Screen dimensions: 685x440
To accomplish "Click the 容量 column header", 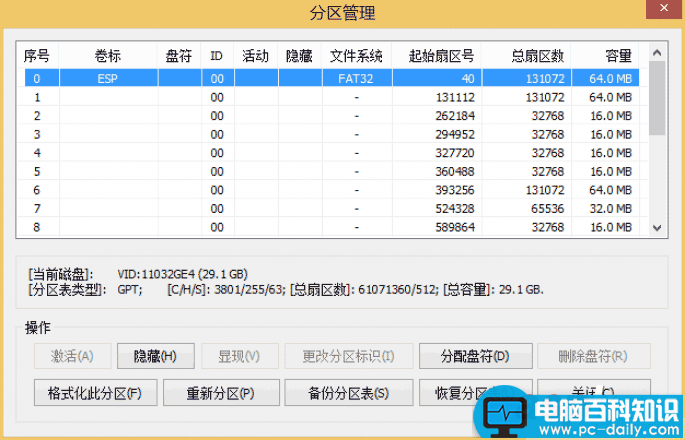I will pyautogui.click(x=605, y=55).
